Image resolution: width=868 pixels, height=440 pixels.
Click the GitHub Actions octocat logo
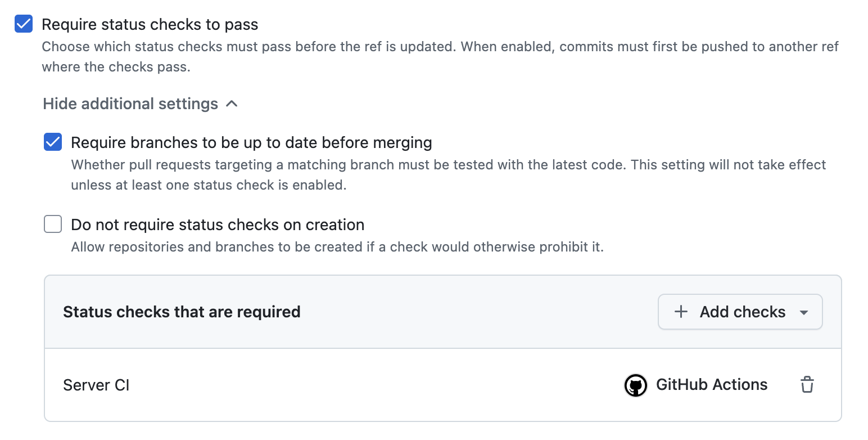(x=636, y=385)
